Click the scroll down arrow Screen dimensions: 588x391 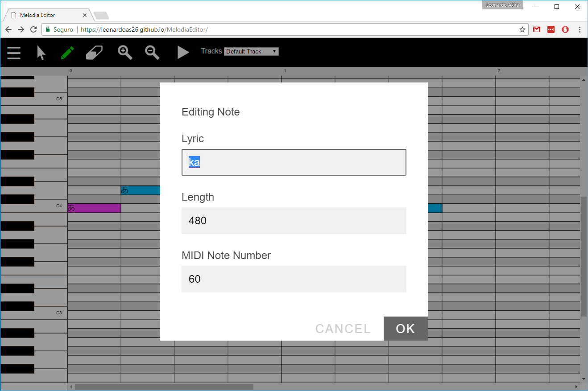[x=584, y=379]
